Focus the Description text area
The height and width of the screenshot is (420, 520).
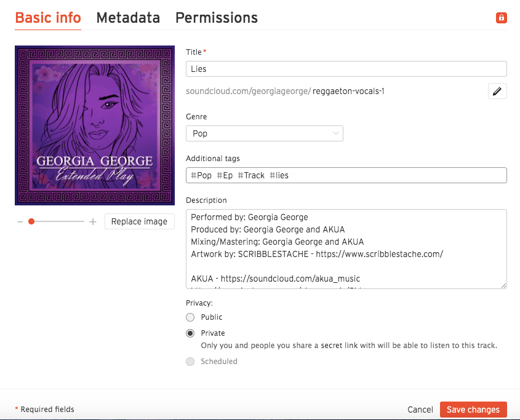click(346, 248)
